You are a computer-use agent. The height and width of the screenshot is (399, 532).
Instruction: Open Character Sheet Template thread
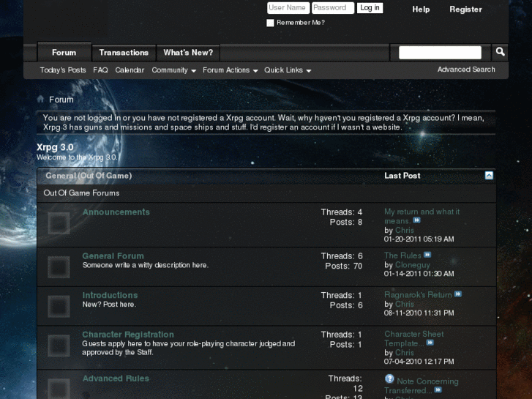[414, 338]
